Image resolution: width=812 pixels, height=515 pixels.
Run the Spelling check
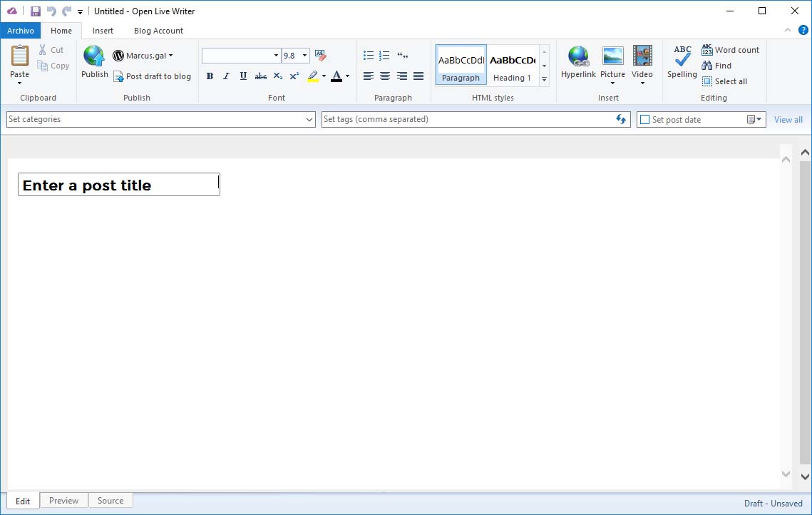coord(682,62)
